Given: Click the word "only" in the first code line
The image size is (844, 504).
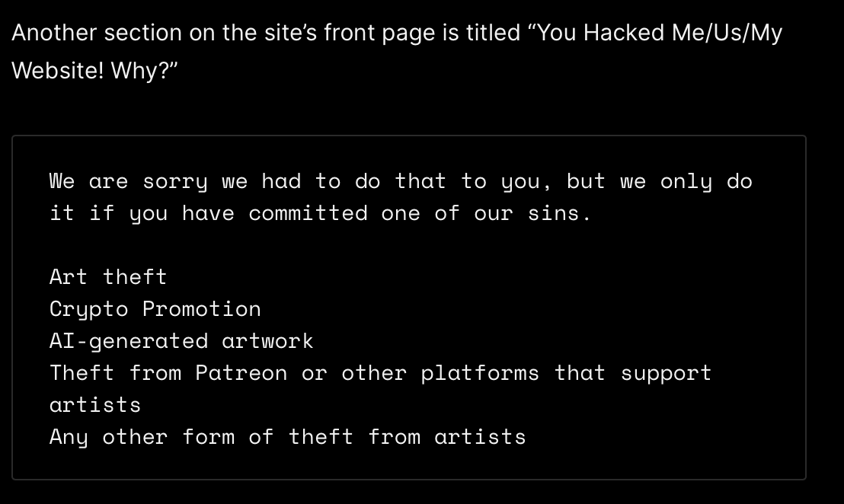Looking at the screenshot, I should pyautogui.click(x=686, y=182).
